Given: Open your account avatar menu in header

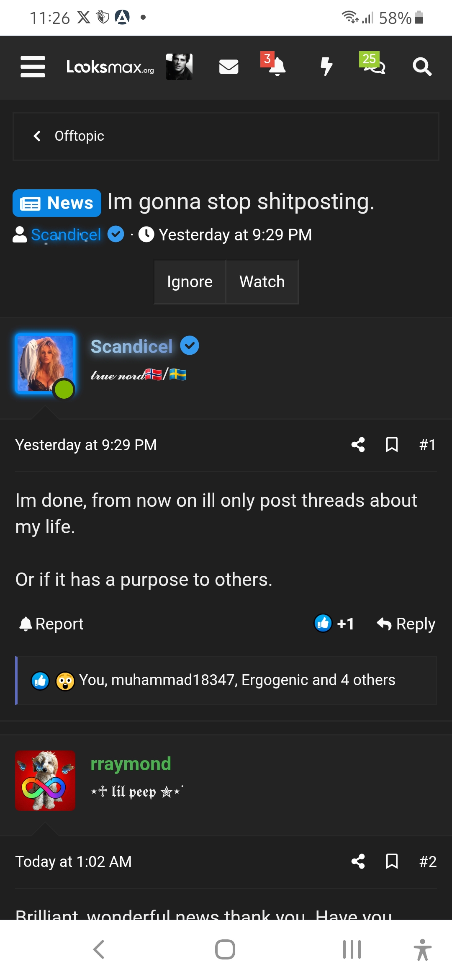Looking at the screenshot, I should pos(179,67).
